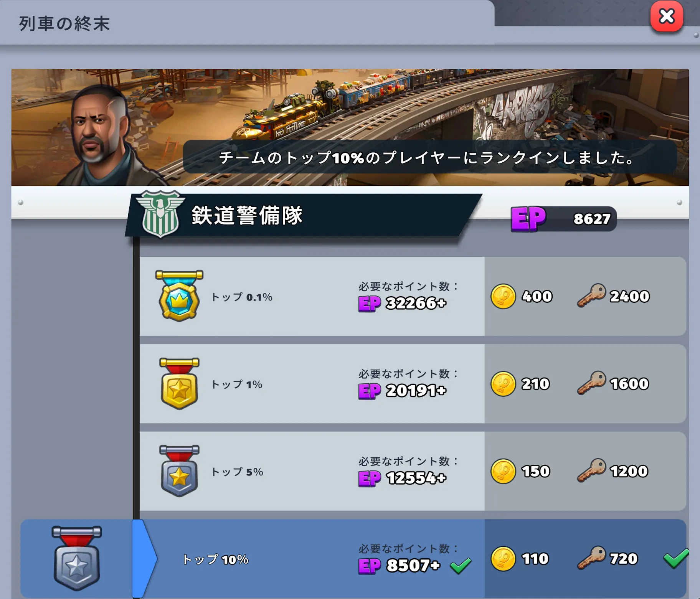Screen dimensions: 700x599
Task: Tap the top 0.1% crown medal
Action: click(179, 295)
